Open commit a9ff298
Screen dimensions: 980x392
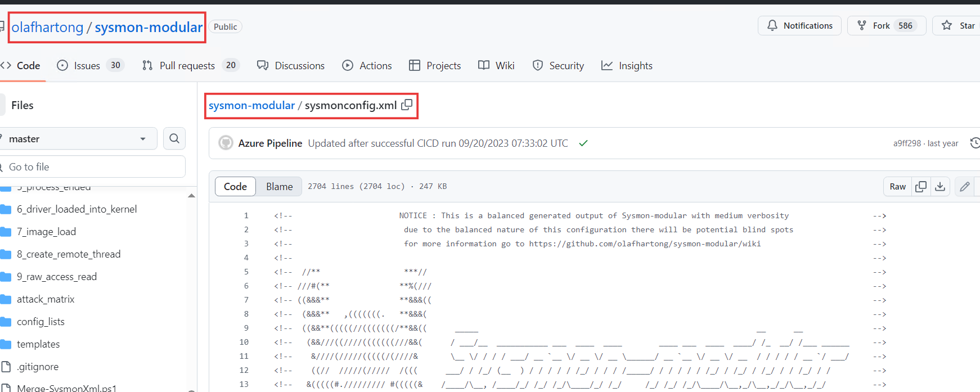point(907,143)
